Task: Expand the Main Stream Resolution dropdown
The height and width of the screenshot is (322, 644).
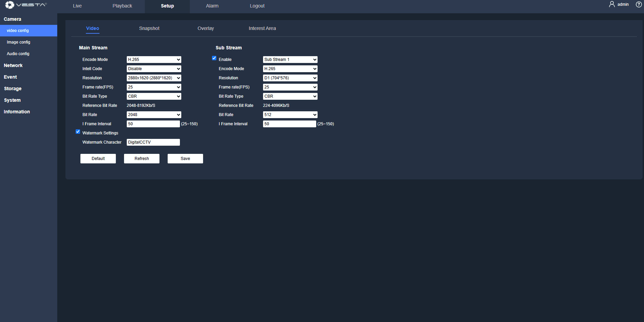Action: coord(154,78)
